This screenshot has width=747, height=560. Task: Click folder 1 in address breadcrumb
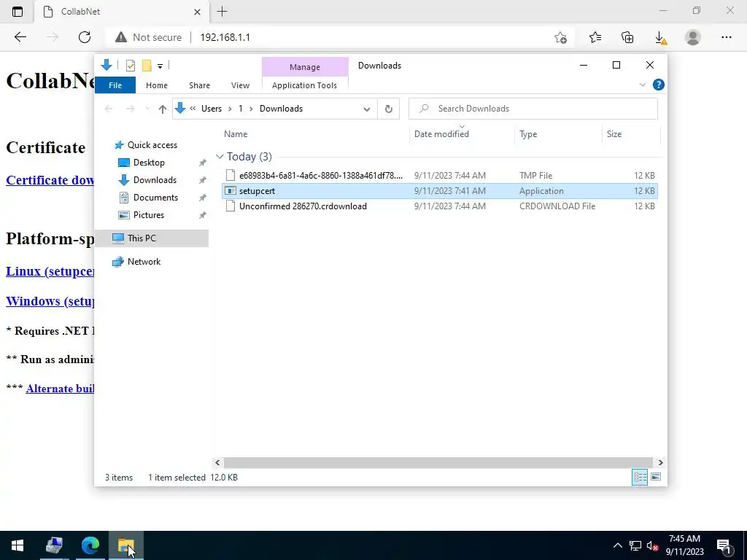[241, 109]
